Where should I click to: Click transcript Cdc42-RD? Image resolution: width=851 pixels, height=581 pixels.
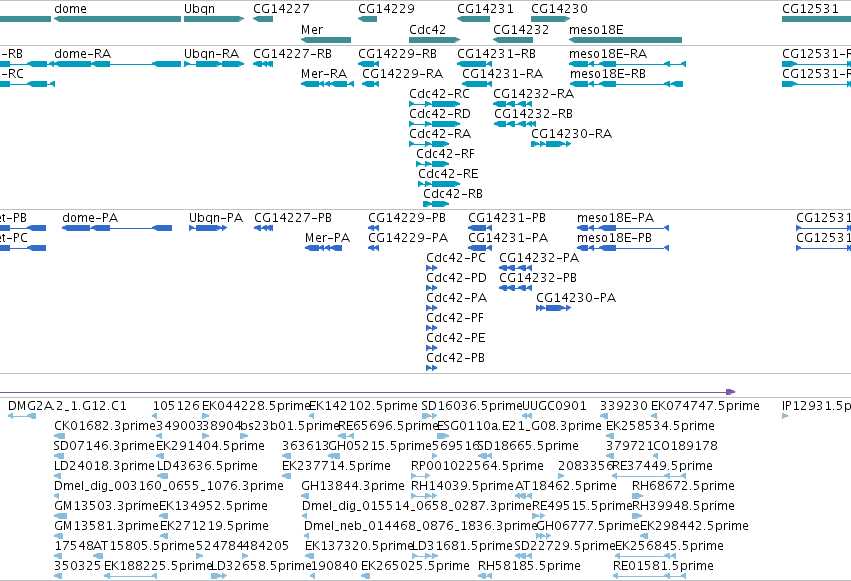pos(434,124)
